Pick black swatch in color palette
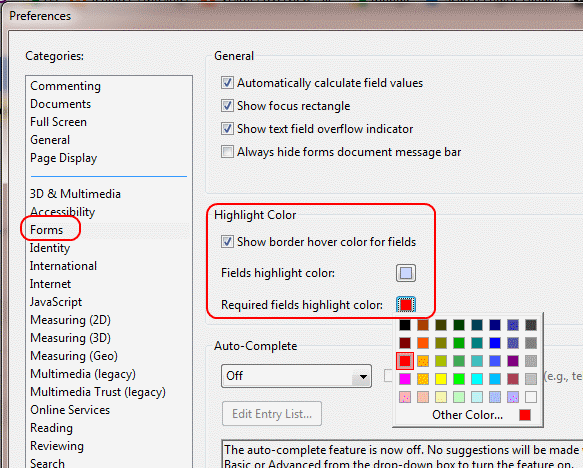The width and height of the screenshot is (583, 468). click(x=405, y=325)
